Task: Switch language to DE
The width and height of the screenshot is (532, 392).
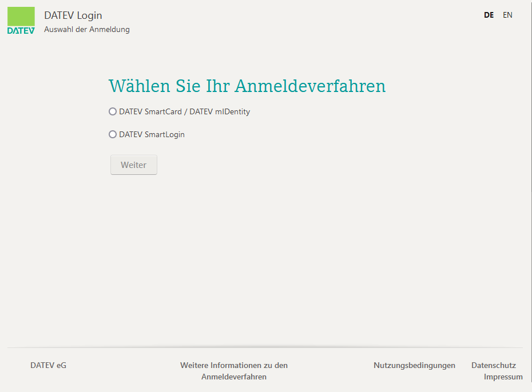Action: pyautogui.click(x=489, y=15)
